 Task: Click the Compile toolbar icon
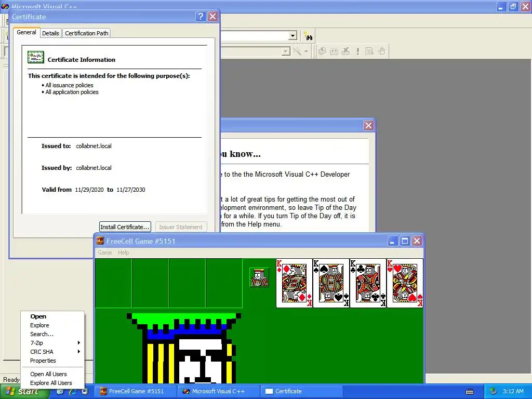pos(322,51)
